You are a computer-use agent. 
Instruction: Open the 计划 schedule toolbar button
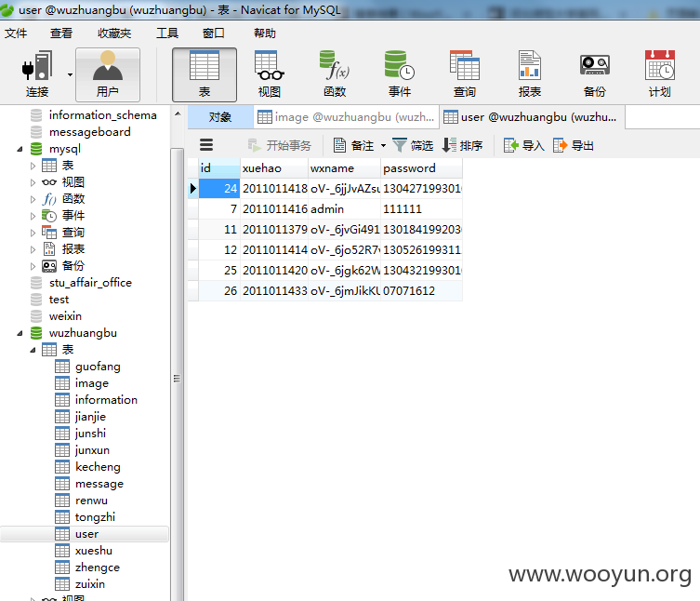click(x=660, y=74)
